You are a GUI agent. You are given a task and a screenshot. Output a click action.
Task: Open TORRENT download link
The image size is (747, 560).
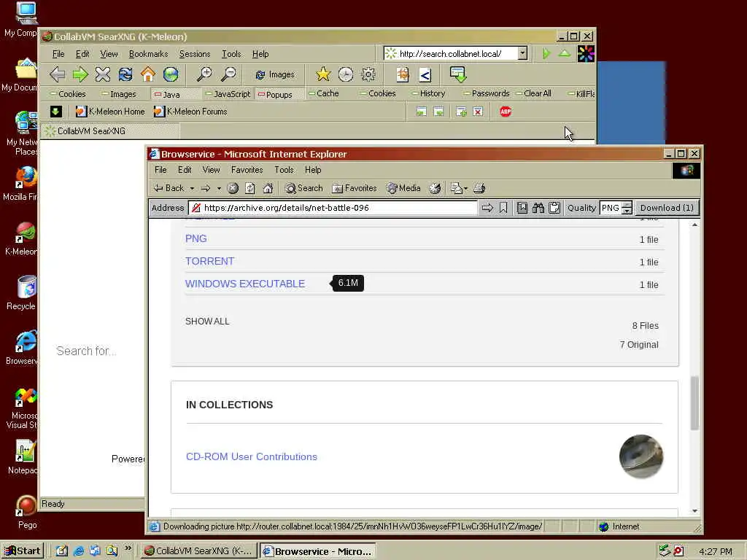(209, 261)
